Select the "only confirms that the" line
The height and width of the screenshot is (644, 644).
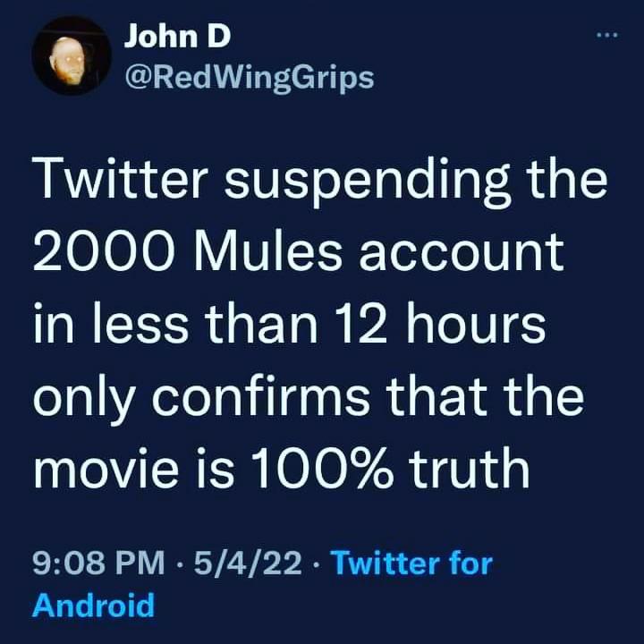pyautogui.click(x=309, y=398)
